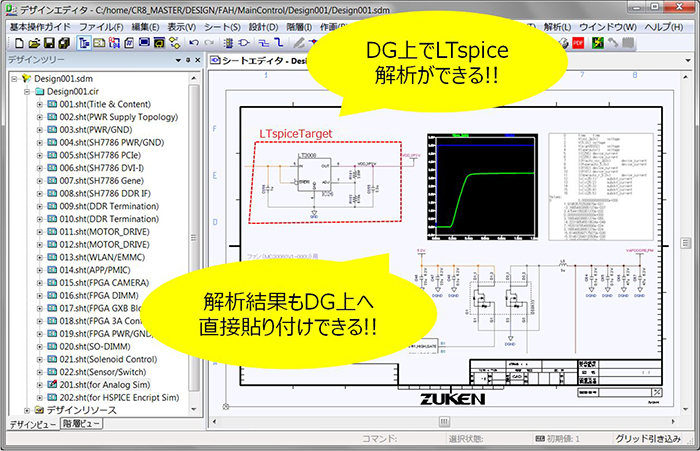700x451 pixels.
Task: Click the grey wrench toolbar icon
Action: (x=613, y=43)
